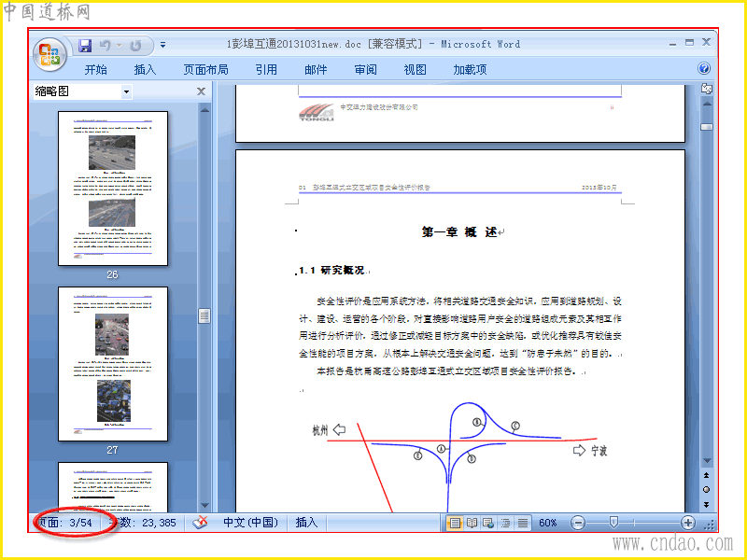Screen dimensions: 747x560
Task: Open Word Help question mark icon
Action: 704,68
